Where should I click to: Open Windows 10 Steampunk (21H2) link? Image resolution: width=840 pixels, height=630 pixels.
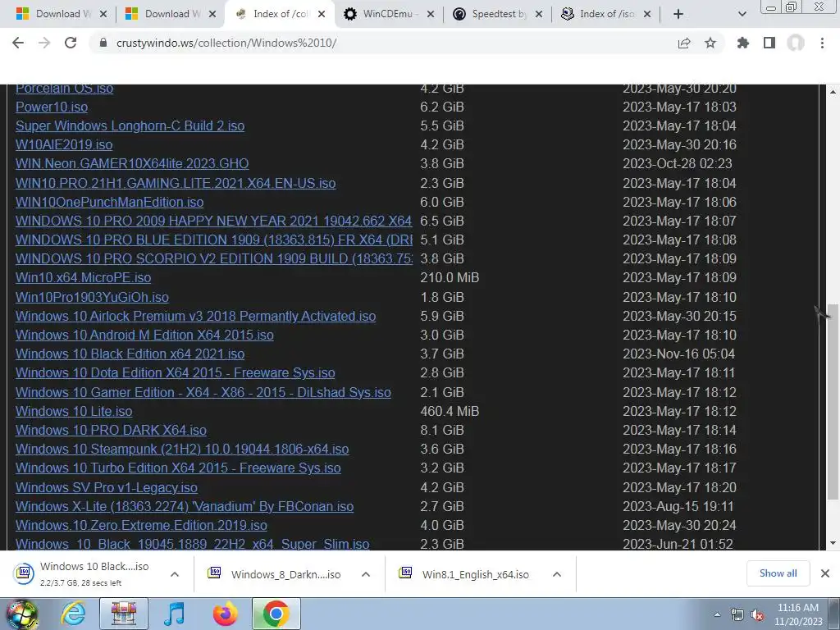coord(182,449)
